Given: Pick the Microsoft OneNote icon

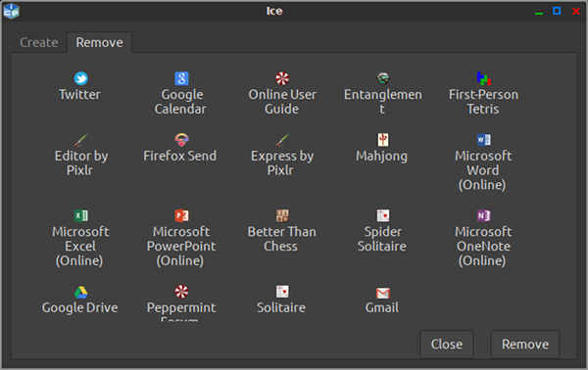Looking at the screenshot, I should [x=483, y=215].
